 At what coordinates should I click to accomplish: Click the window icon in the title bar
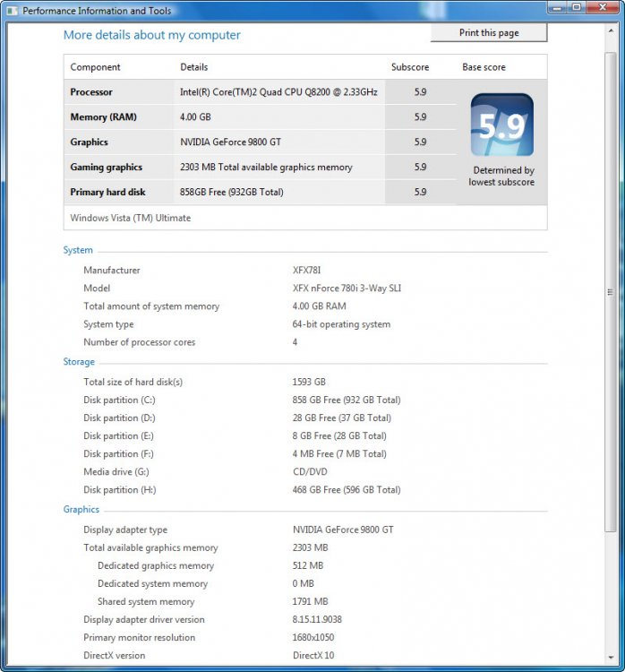pos(12,11)
